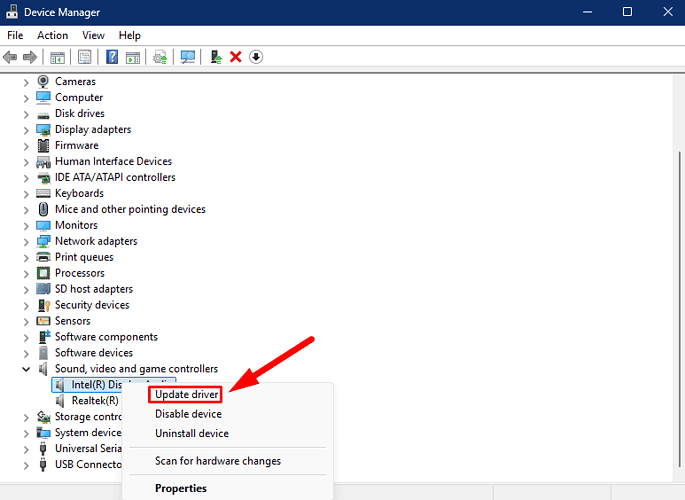Choose Properties in the context menu
Image resolution: width=685 pixels, height=500 pixels.
pyautogui.click(x=181, y=488)
